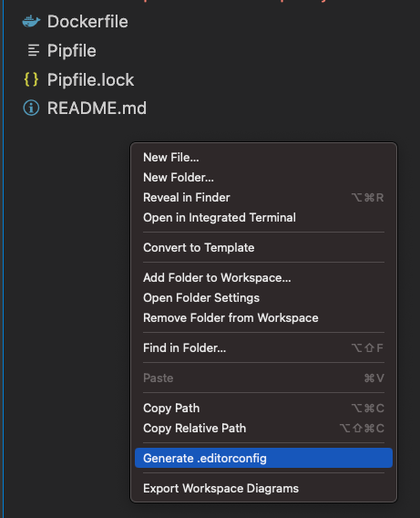
Task: Open the Pipfile.lock file
Action: 90,79
